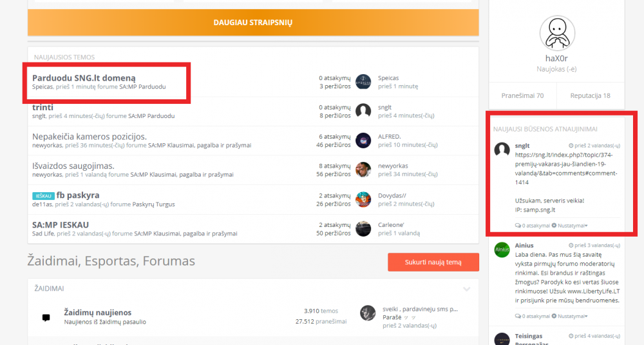This screenshot has width=644, height=345.
Task: Open Nustatymai dropdown under sngIt status
Action: tap(569, 225)
